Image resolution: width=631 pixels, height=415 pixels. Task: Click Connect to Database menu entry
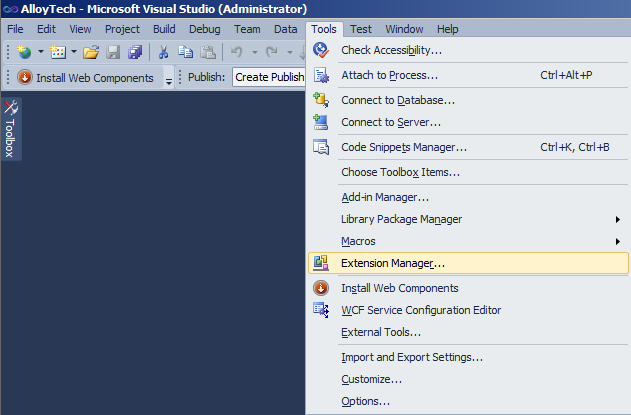(x=398, y=100)
